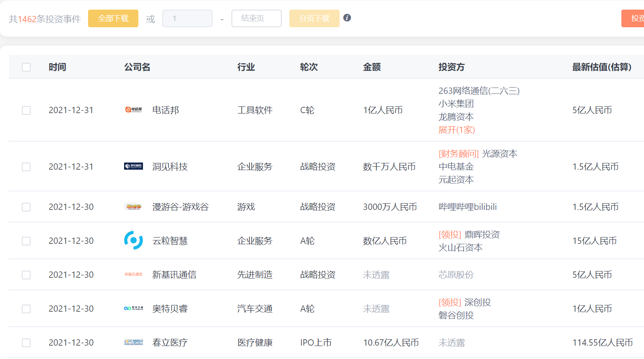Click the 医疗健康 industry cell
The image size is (644, 359).
(255, 343)
